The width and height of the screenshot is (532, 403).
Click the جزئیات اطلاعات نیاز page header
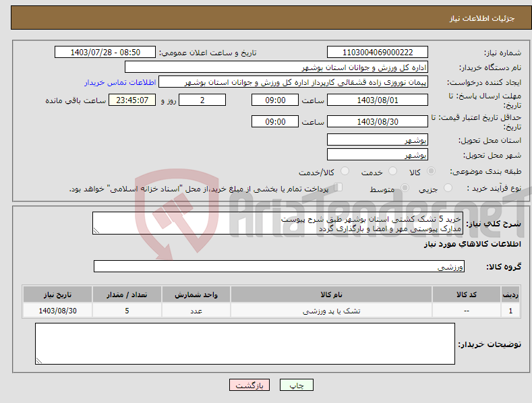point(482,18)
